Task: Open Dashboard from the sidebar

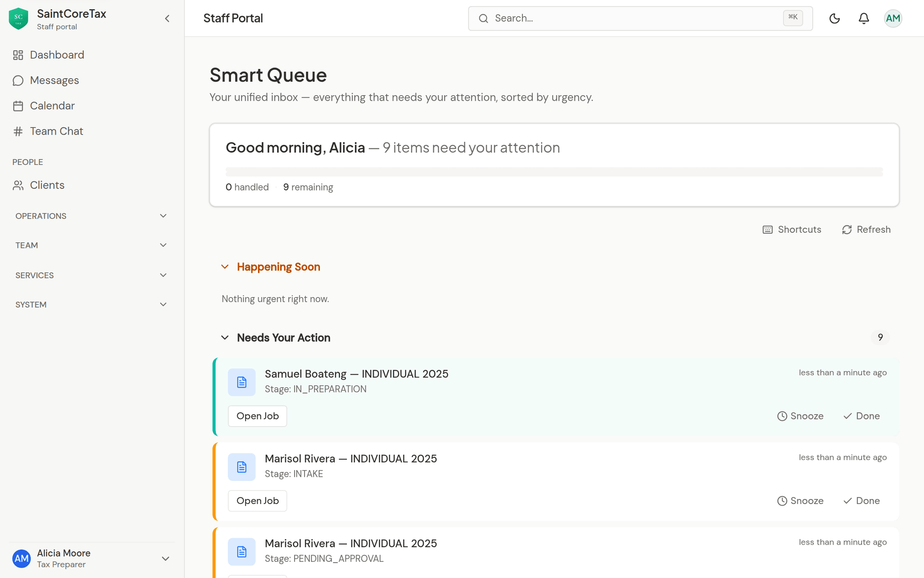Action: pyautogui.click(x=92, y=55)
